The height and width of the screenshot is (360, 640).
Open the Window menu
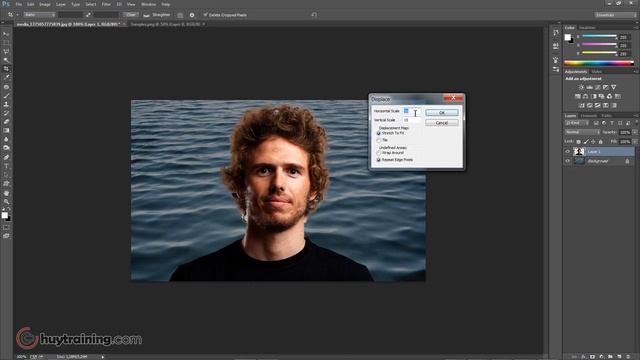coord(148,4)
